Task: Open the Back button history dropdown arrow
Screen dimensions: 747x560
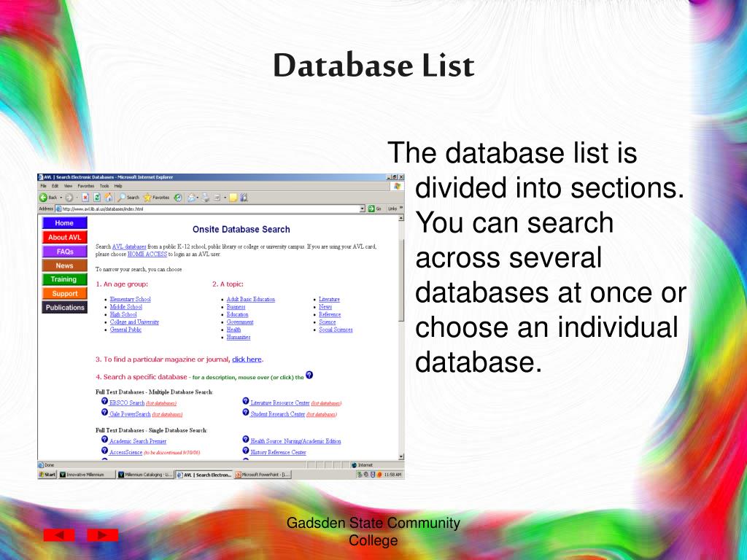Action: tap(61, 198)
